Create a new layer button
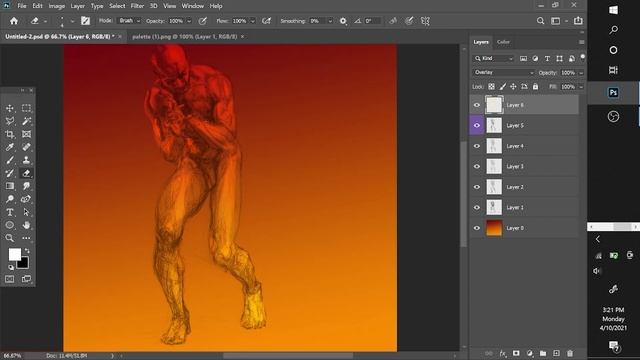This screenshot has height=360, width=640. click(556, 353)
